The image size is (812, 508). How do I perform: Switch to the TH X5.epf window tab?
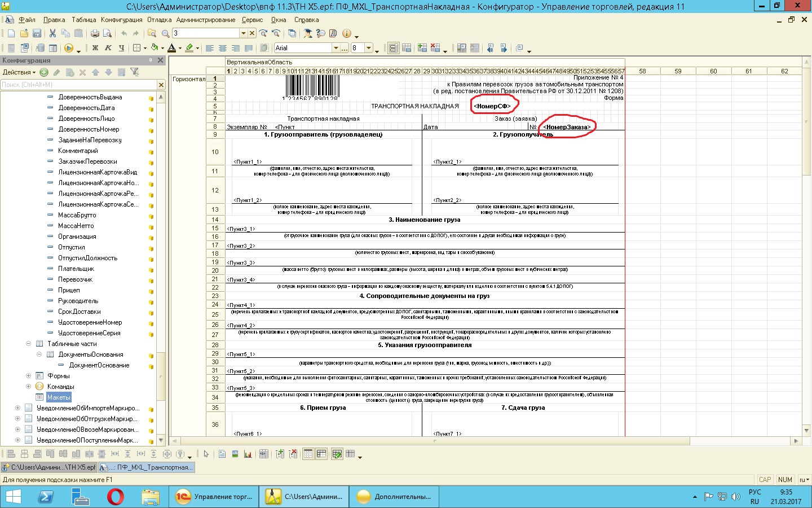(x=49, y=467)
